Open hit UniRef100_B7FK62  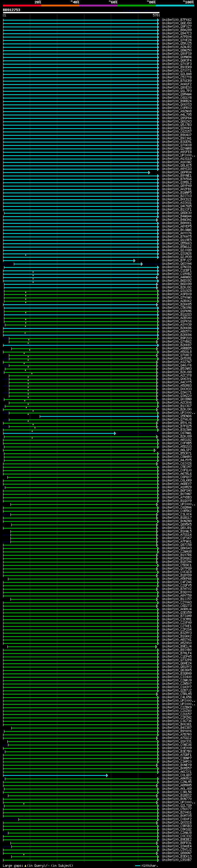[x=177, y=20]
